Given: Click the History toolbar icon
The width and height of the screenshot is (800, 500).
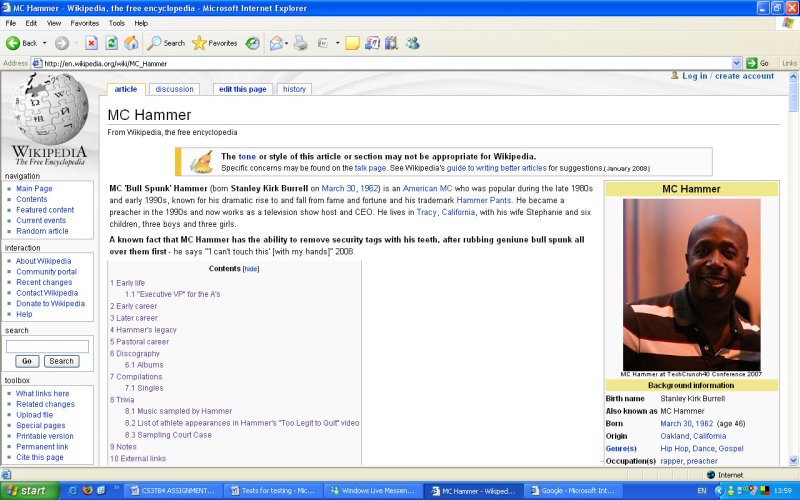Looking at the screenshot, I should [252, 43].
